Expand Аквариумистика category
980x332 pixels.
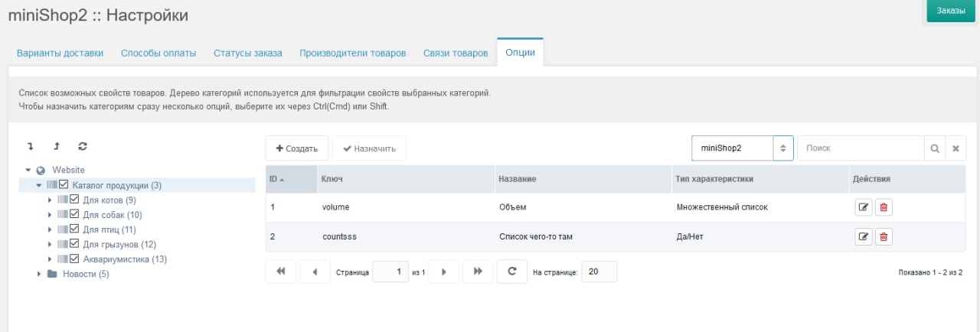[50, 259]
